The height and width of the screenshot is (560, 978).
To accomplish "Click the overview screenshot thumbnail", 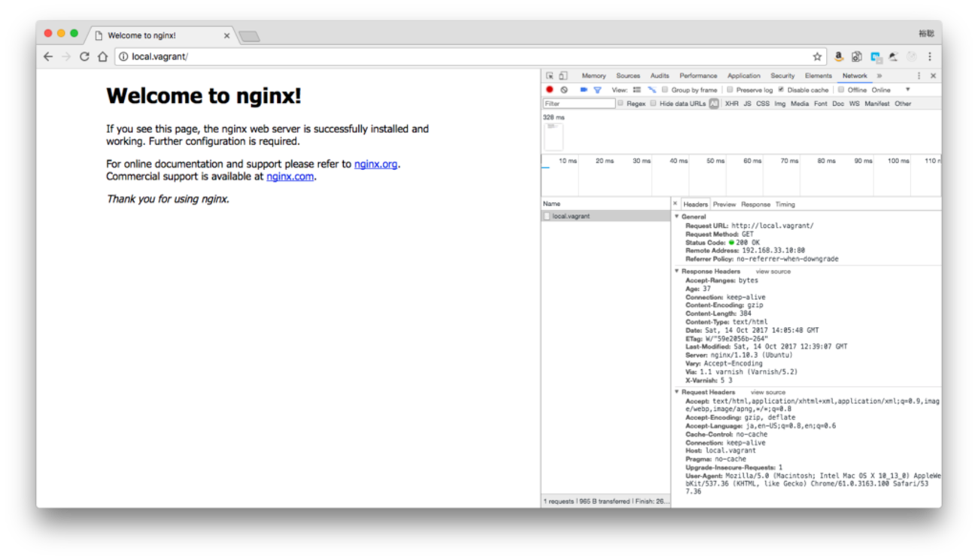I will tap(553, 137).
